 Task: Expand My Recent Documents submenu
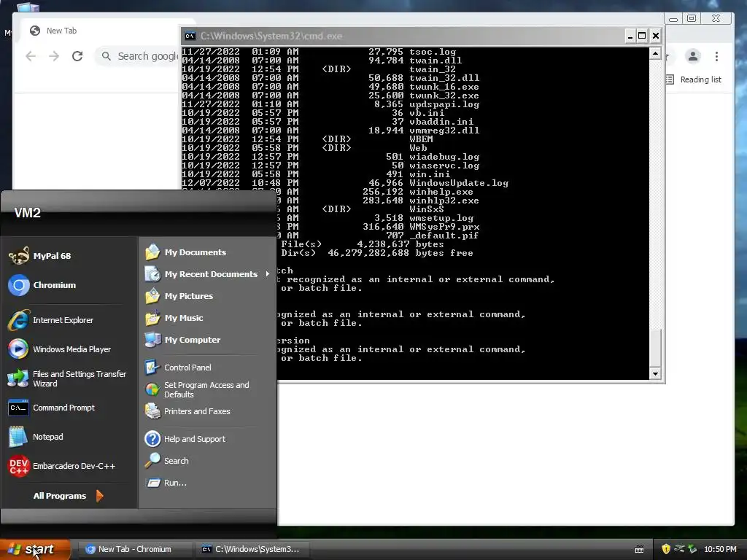tap(207, 274)
